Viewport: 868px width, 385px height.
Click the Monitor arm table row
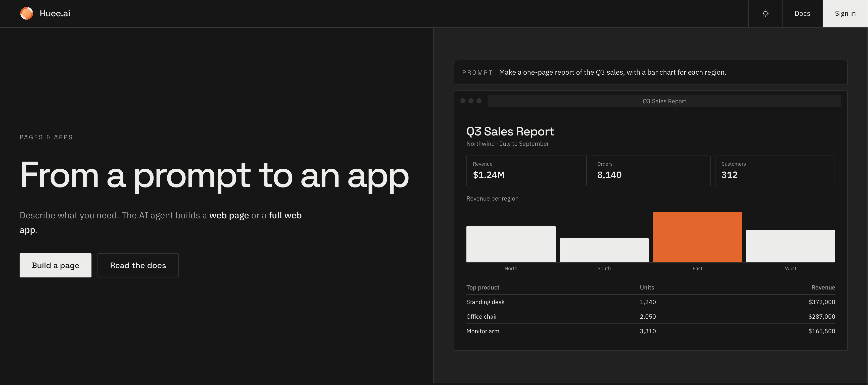point(651,331)
